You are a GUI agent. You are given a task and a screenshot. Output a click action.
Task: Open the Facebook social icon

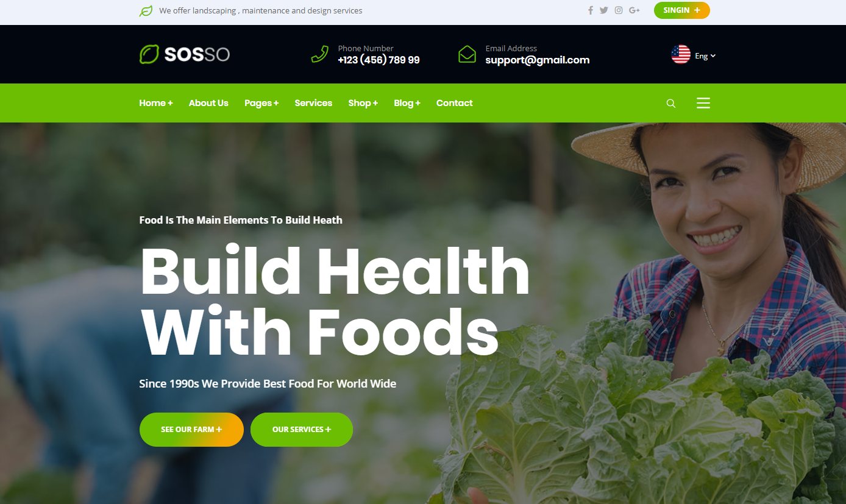pyautogui.click(x=590, y=10)
